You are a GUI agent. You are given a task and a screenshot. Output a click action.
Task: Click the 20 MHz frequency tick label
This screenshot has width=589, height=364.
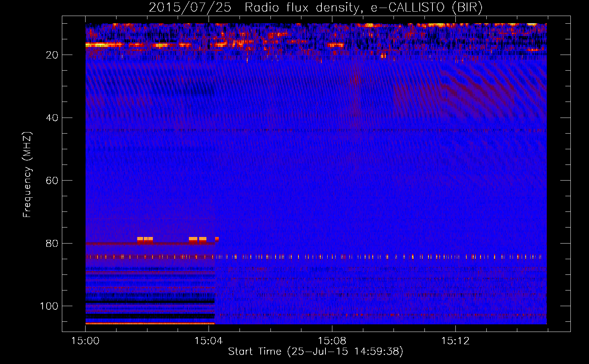point(52,55)
